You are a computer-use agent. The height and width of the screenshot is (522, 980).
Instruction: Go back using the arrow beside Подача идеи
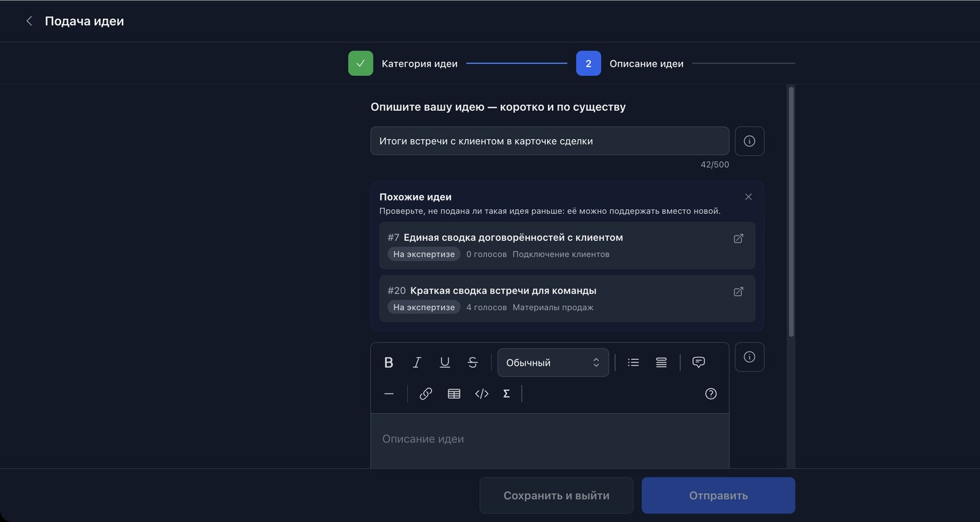[29, 22]
